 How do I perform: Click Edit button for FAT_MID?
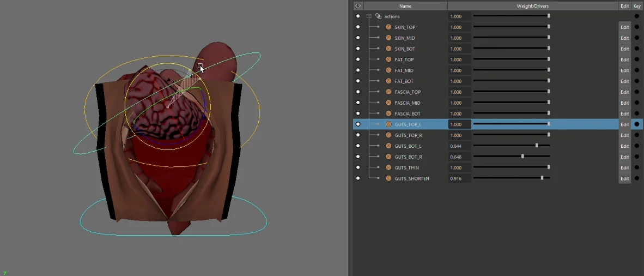coord(625,70)
